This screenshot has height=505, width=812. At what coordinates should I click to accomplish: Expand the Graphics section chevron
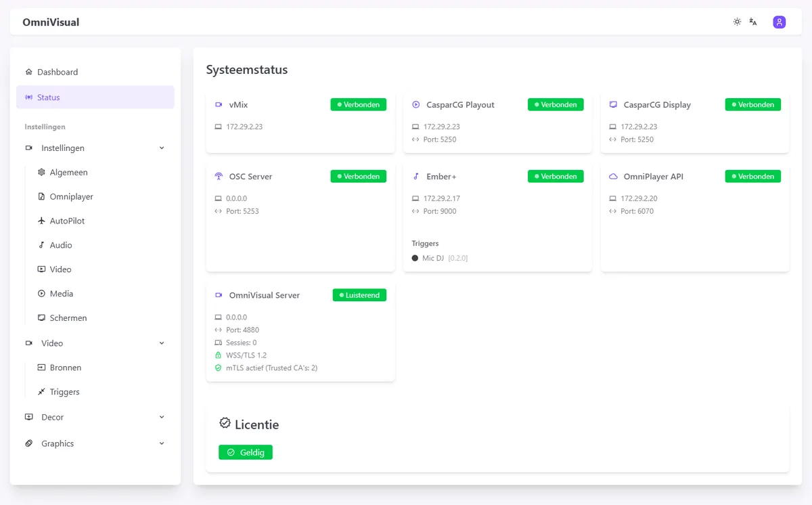pyautogui.click(x=162, y=443)
